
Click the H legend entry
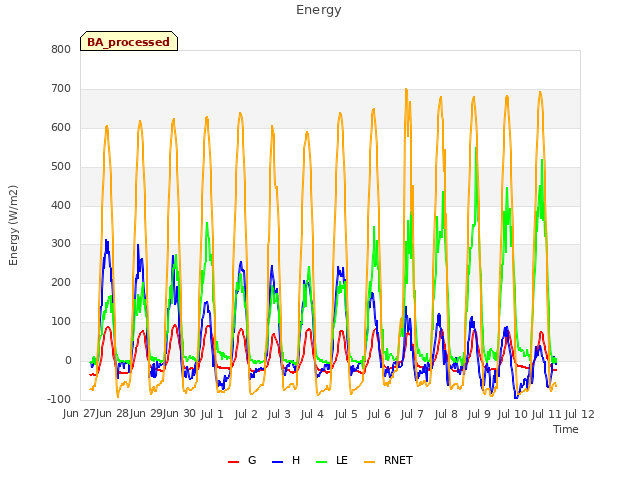[286, 460]
